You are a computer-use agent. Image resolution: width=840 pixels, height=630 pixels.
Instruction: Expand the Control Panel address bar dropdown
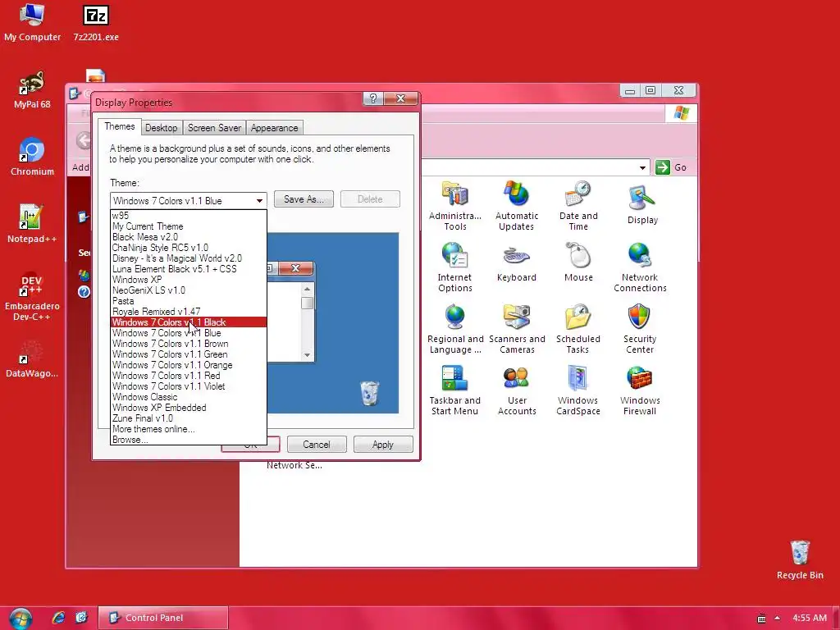[642, 167]
